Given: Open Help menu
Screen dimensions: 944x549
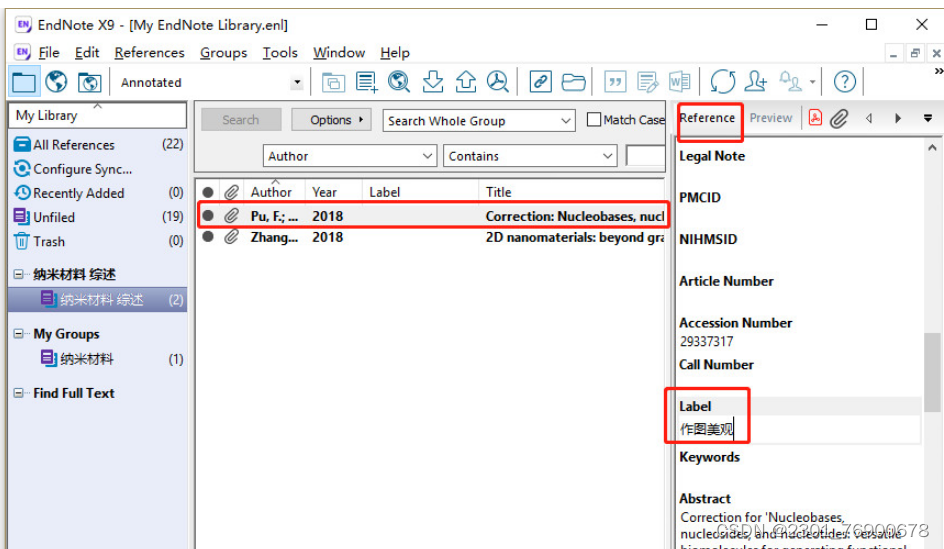Looking at the screenshot, I should [395, 53].
